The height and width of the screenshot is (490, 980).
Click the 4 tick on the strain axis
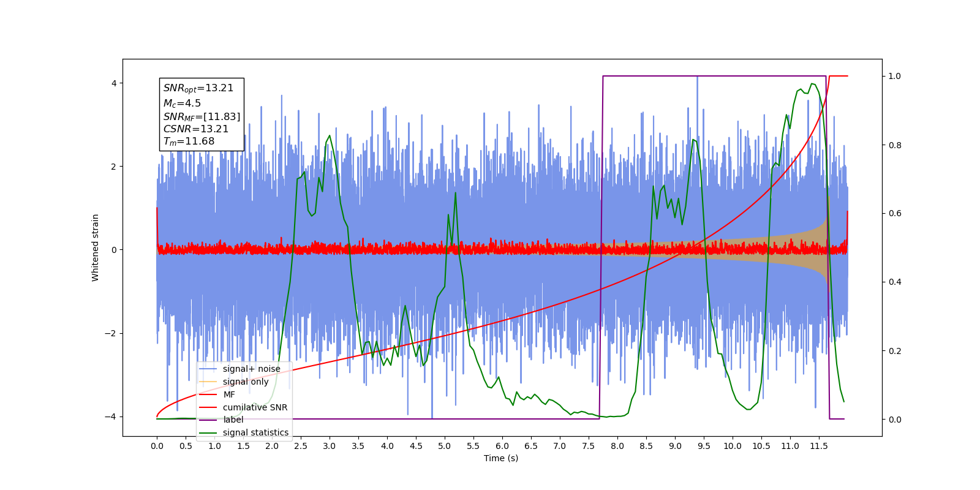(x=113, y=83)
